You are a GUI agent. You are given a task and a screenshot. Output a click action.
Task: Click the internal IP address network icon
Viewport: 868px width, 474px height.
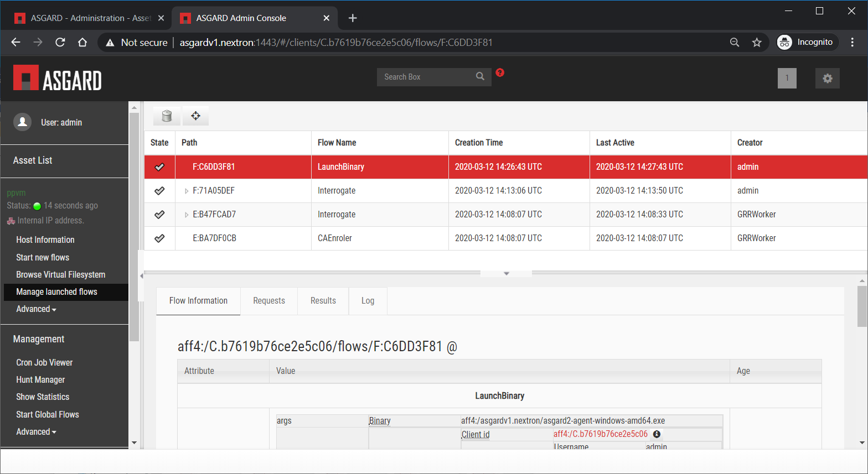click(11, 221)
